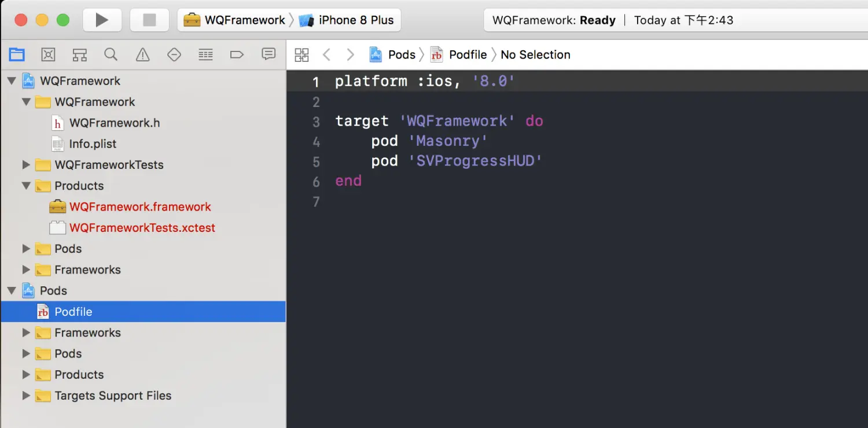Viewport: 868px width, 428px height.
Task: Open the Breakpoint navigator icon
Action: [x=237, y=55]
